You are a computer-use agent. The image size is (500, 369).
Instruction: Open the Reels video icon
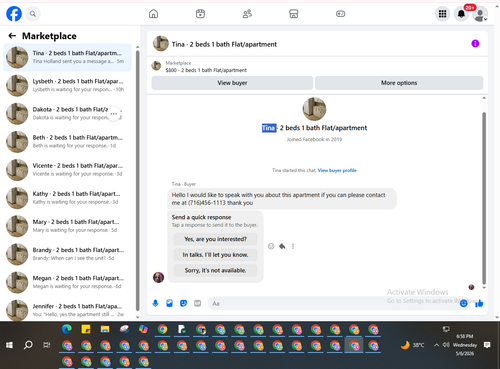(200, 14)
